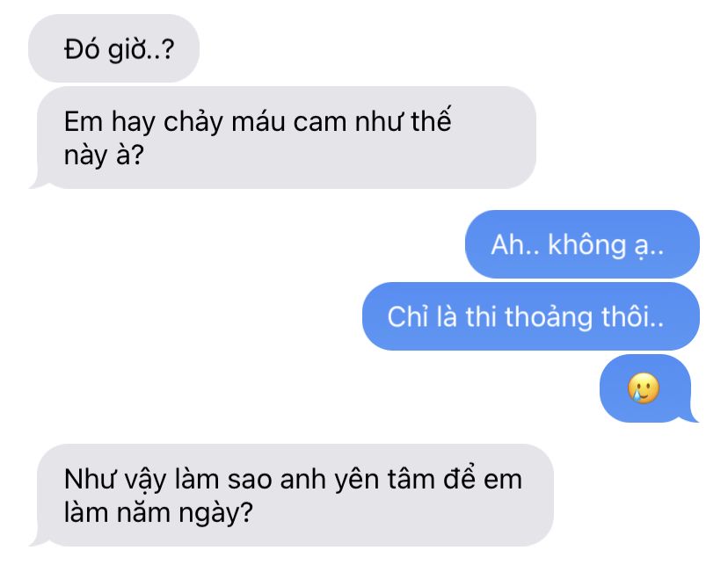The height and width of the screenshot is (565, 728).
Task: Select the "Chỉ là thi thoảng thôi.." bubble
Action: coord(531,316)
